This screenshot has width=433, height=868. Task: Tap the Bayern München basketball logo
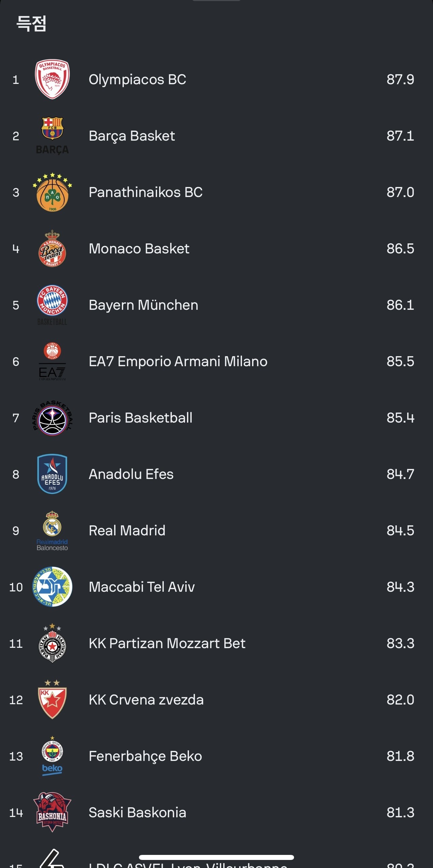click(x=52, y=305)
